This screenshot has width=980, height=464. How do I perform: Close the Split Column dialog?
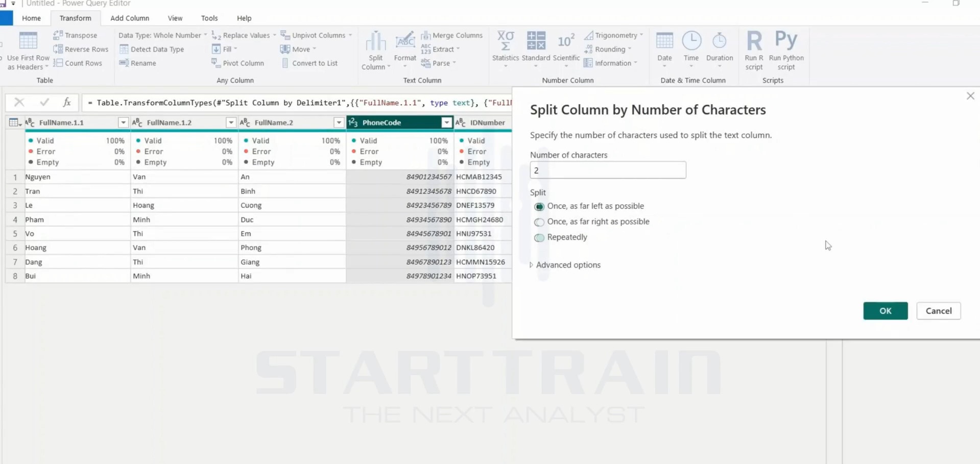point(970,96)
